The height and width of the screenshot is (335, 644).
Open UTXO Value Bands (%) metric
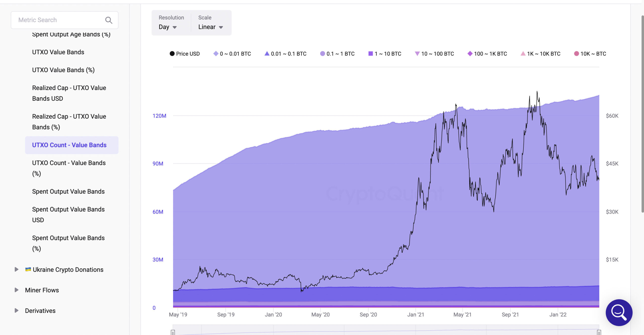tap(63, 70)
